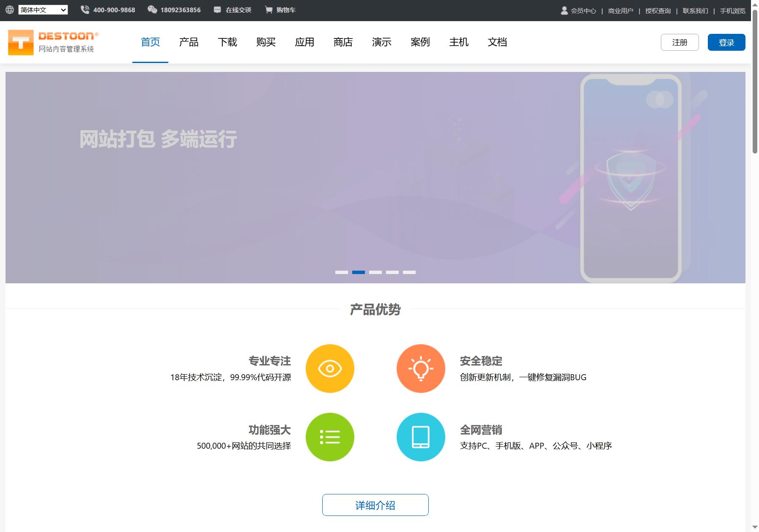
Task: Click the orange lightbulb 安全稳定 icon
Action: point(421,368)
